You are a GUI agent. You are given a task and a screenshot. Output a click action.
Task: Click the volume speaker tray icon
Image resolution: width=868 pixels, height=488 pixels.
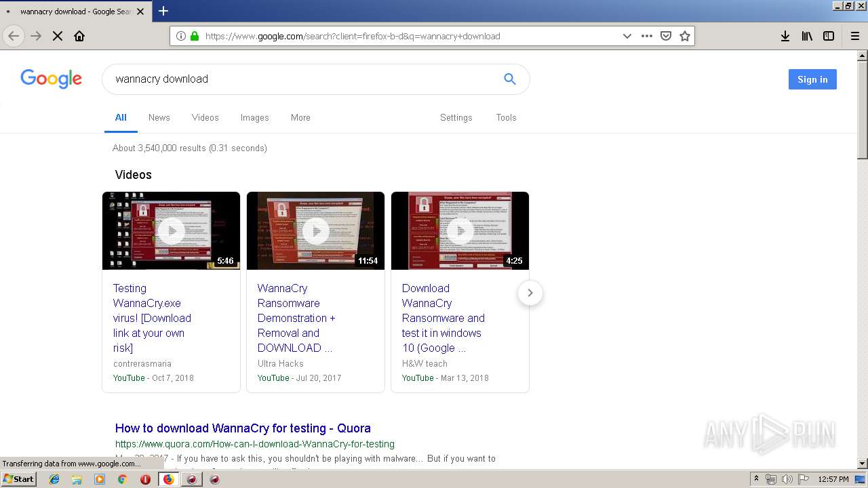pos(787,479)
